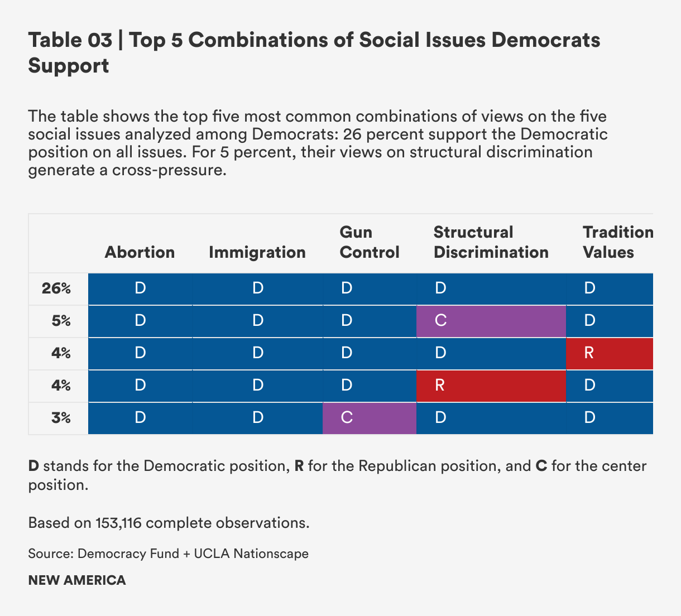Click the Abortion column header
This screenshot has height=616, width=681.
point(140,252)
